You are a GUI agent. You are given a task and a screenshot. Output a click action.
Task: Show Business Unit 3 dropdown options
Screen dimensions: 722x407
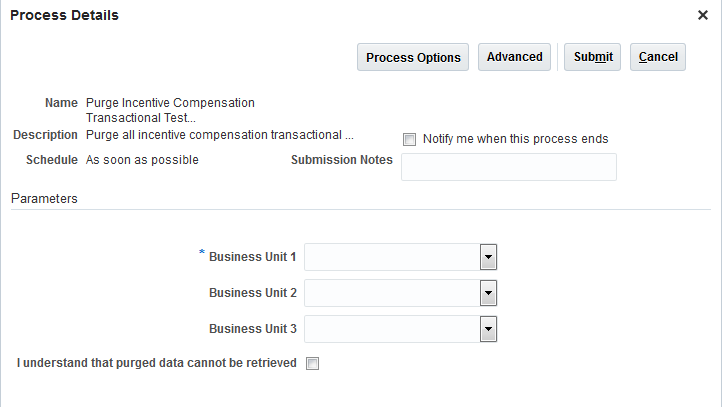tap(489, 329)
